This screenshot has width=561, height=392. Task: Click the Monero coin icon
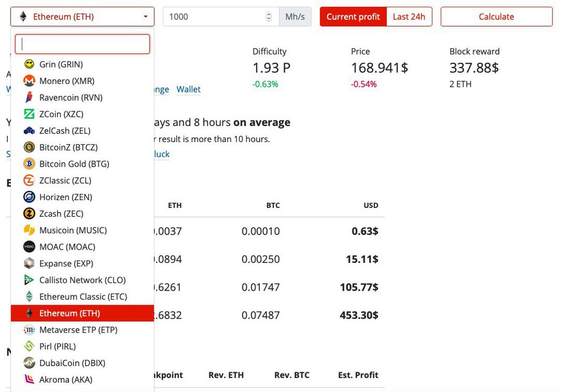click(x=29, y=81)
